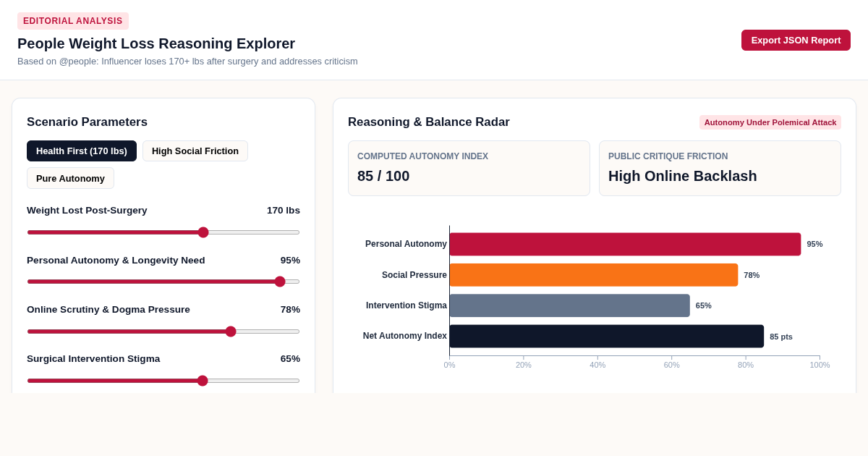This screenshot has height=456, width=868.
Task: Click the Net Autonomy Index axis label
Action: [x=405, y=336]
